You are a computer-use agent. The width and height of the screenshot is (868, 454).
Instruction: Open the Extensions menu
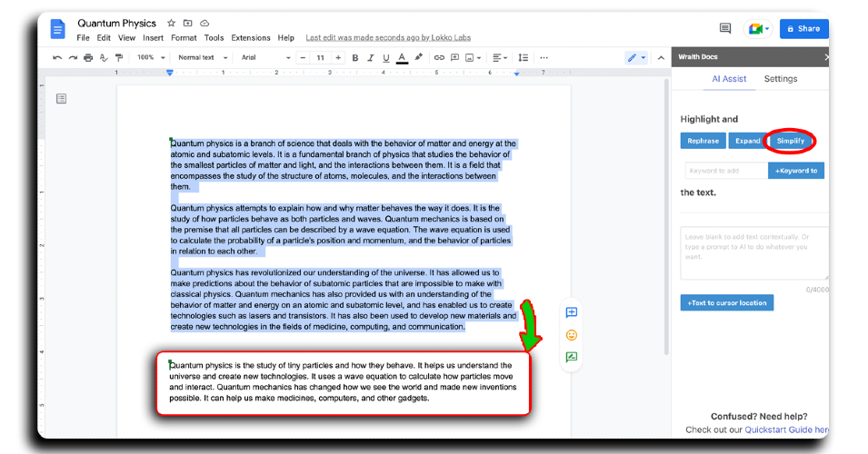251,37
